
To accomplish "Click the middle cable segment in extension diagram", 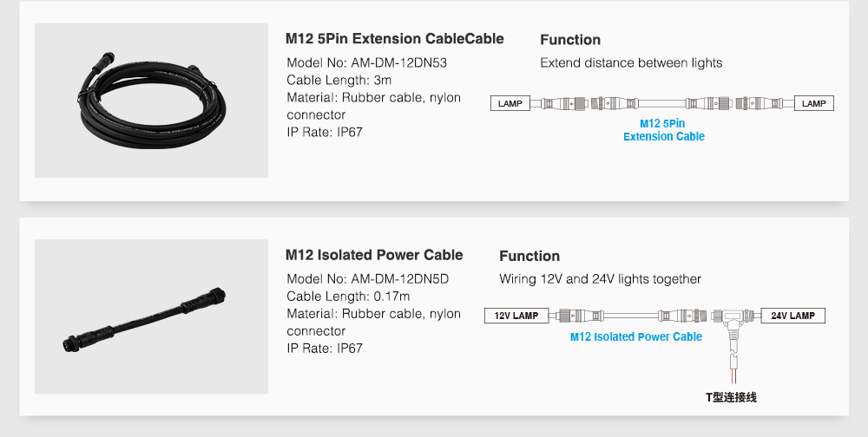I will click(661, 103).
